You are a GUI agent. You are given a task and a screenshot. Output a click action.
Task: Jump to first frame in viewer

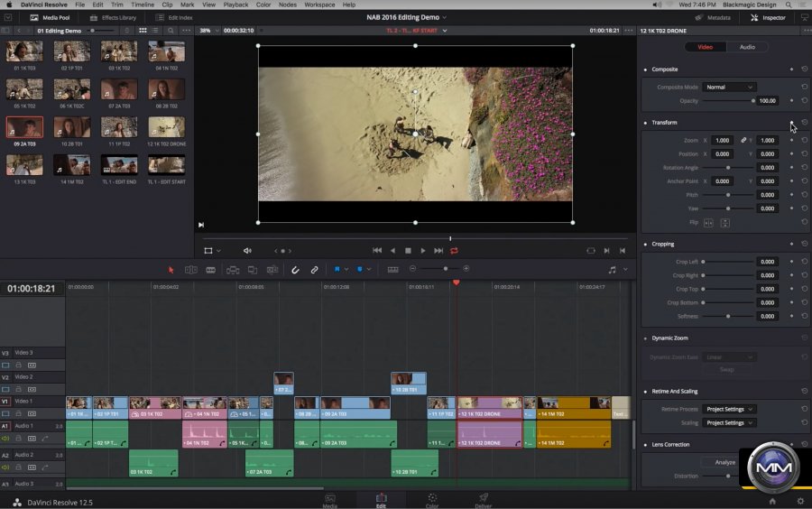pyautogui.click(x=377, y=251)
